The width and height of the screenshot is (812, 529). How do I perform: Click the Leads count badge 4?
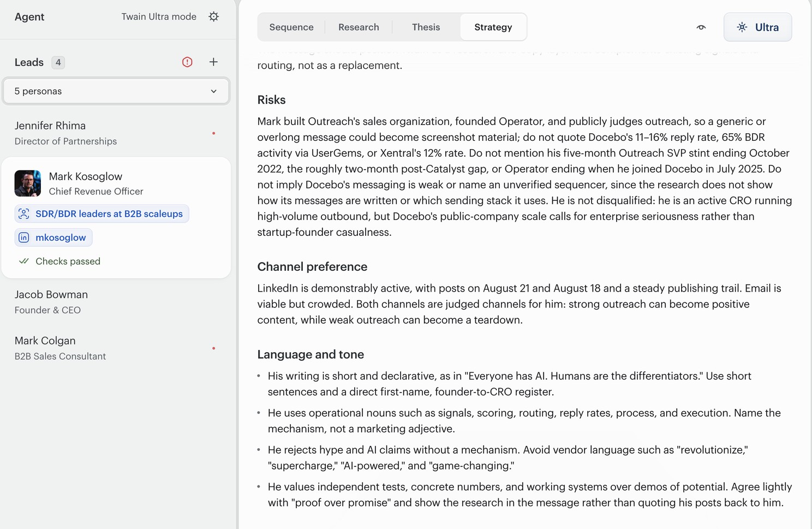(58, 62)
